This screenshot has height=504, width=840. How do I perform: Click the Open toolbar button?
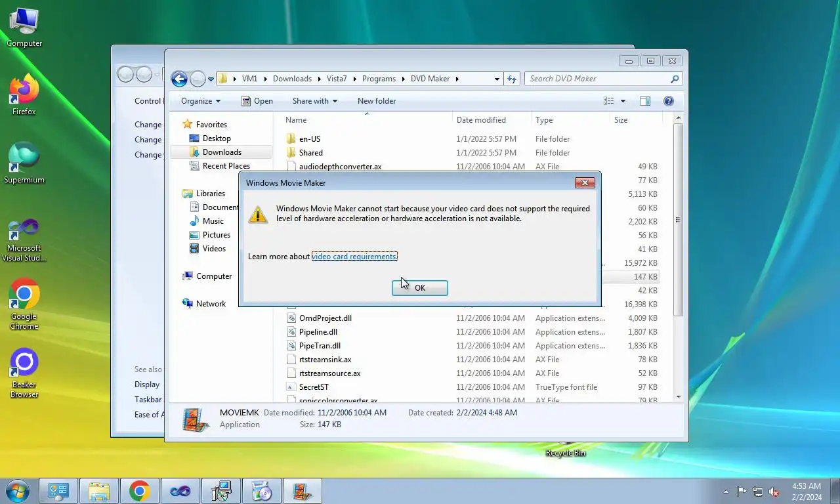point(257,101)
